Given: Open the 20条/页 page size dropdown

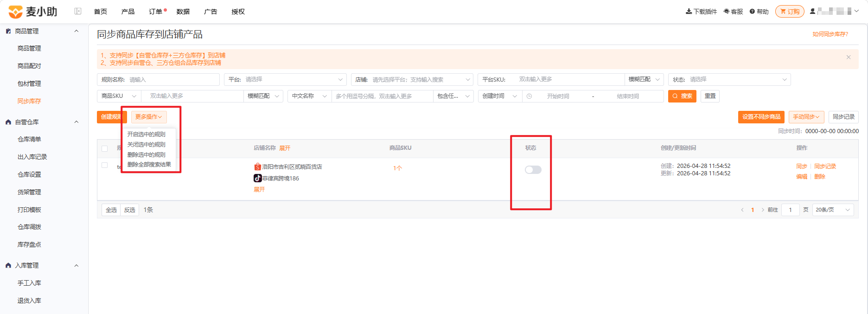Looking at the screenshot, I should click(x=833, y=210).
